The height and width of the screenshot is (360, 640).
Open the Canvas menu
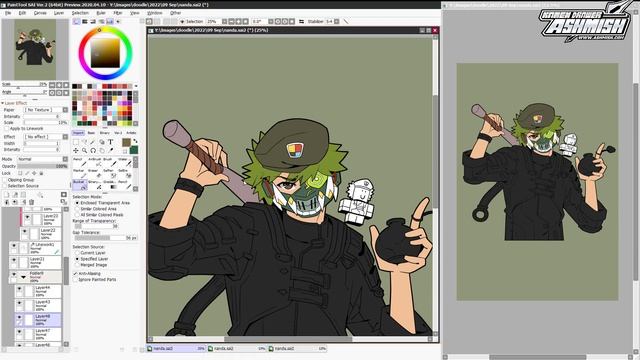[40, 13]
